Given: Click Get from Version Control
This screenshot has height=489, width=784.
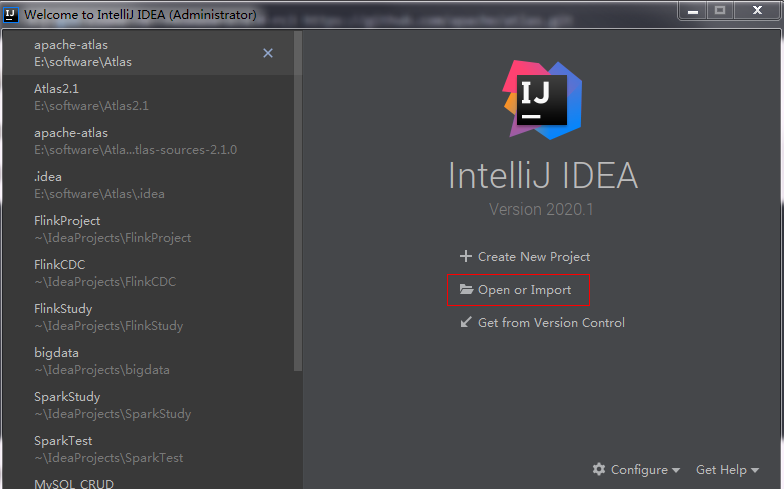Looking at the screenshot, I should point(551,322).
